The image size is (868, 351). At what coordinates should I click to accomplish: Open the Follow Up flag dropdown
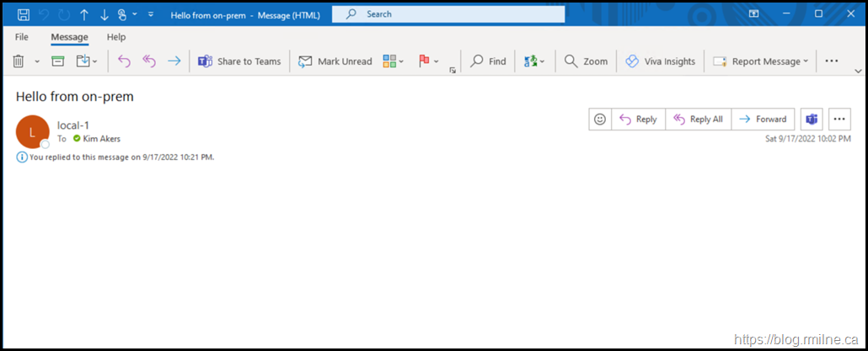click(430, 61)
